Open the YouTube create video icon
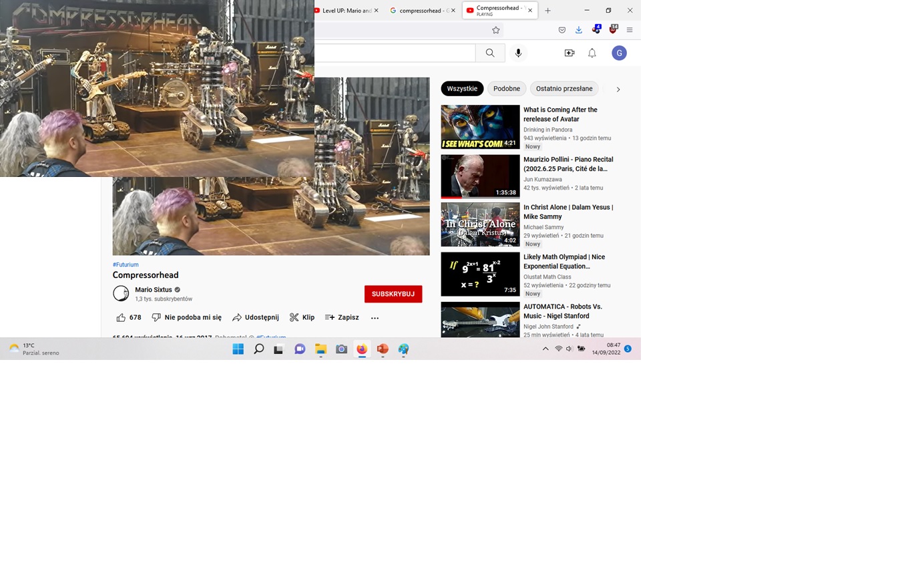 coord(569,53)
